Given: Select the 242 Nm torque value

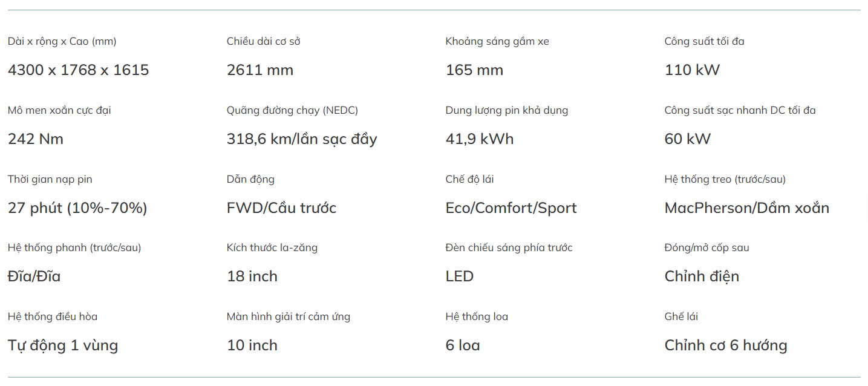Looking at the screenshot, I should coord(36,139).
